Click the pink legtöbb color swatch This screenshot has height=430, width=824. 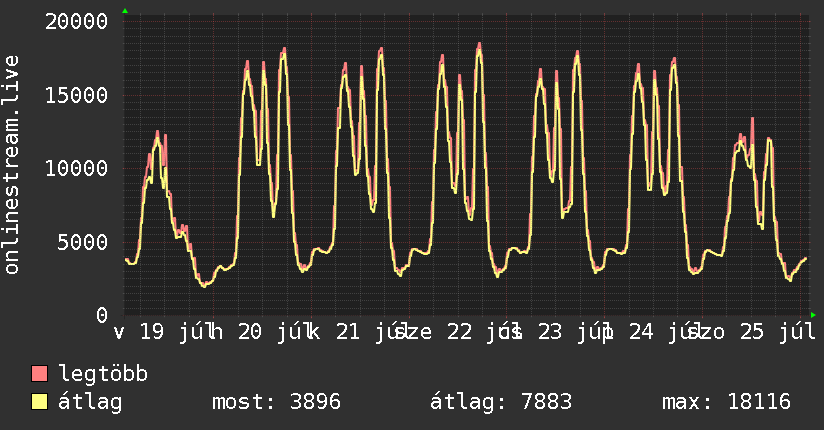39,374
